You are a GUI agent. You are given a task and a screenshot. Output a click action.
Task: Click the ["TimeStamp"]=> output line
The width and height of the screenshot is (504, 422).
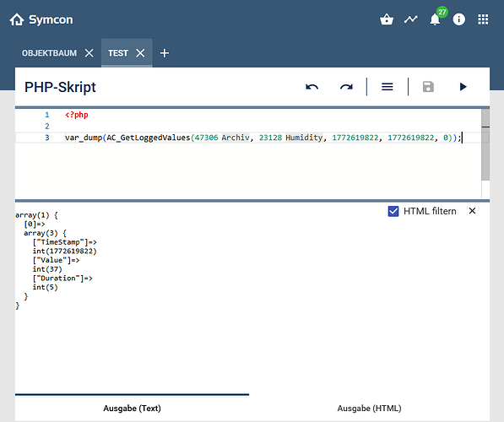click(65, 242)
